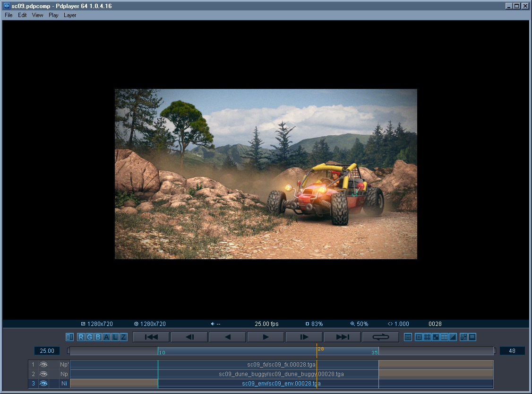Viewport: 532px width, 394px height.
Task: Click the Np blend mode of layer 2
Action: pyautogui.click(x=64, y=374)
